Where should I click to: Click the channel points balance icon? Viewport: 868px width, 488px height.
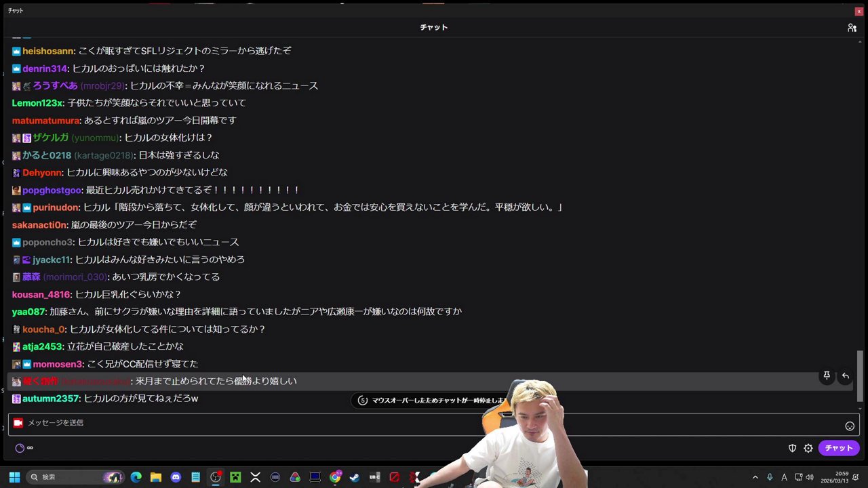click(x=20, y=448)
